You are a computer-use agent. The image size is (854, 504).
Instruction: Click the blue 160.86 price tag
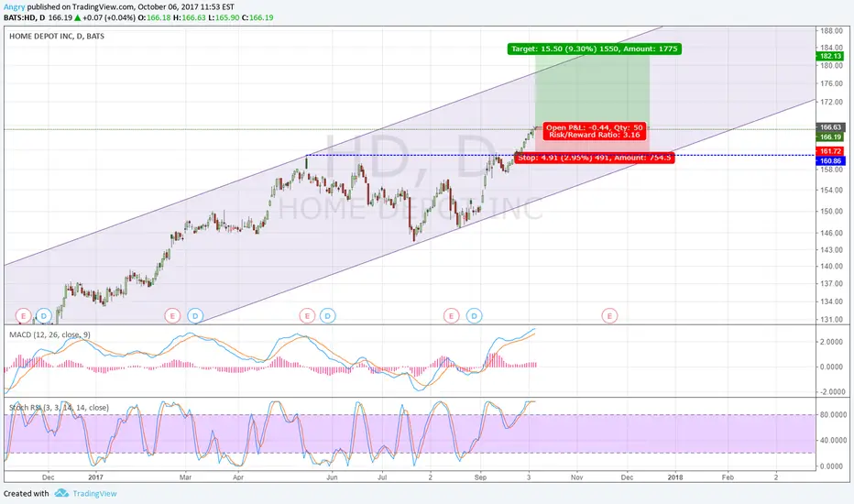(830, 160)
